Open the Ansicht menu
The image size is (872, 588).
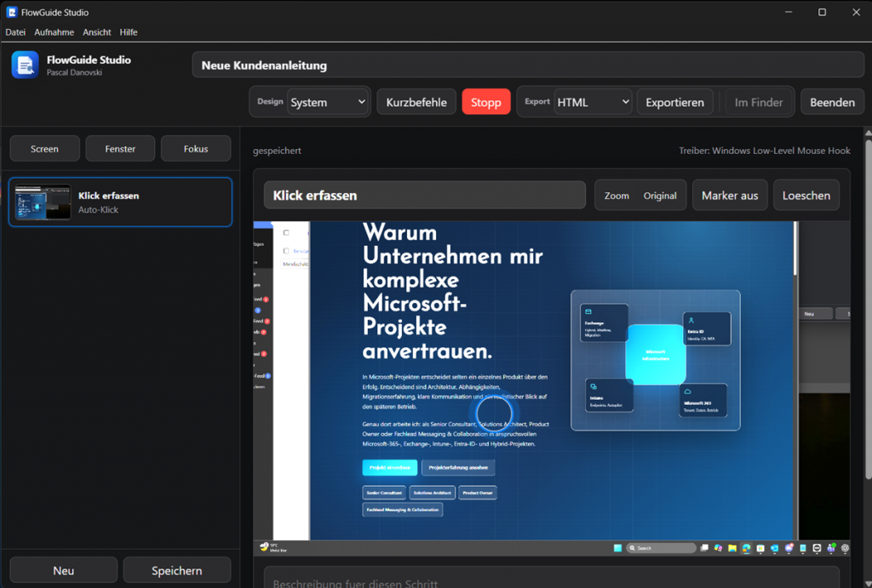97,32
